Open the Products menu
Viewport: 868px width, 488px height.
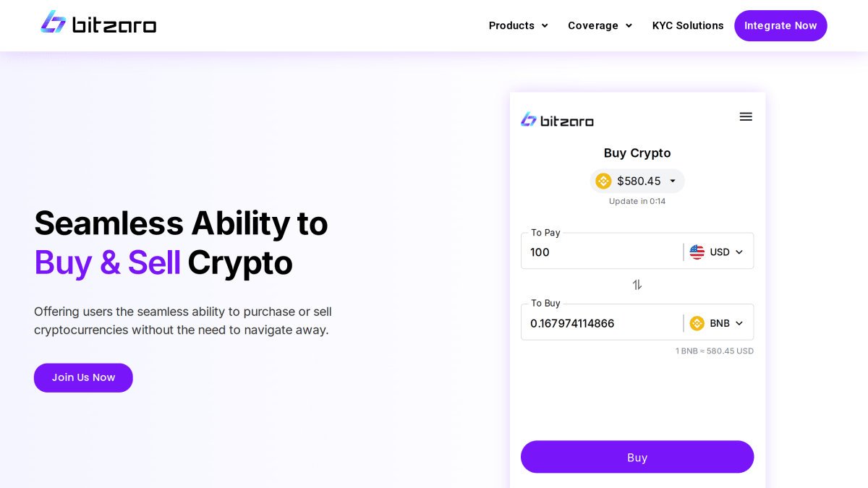click(x=519, y=25)
